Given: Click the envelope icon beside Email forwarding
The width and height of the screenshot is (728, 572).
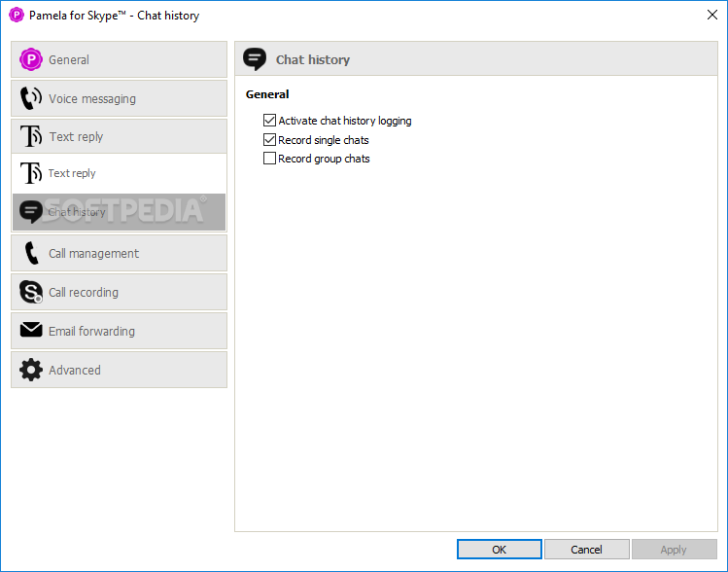Looking at the screenshot, I should (x=31, y=330).
